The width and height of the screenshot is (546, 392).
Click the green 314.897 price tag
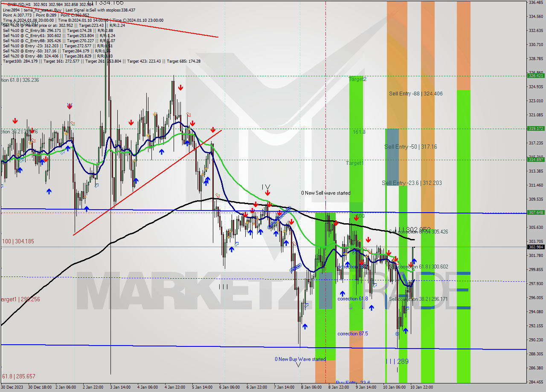[x=535, y=159]
